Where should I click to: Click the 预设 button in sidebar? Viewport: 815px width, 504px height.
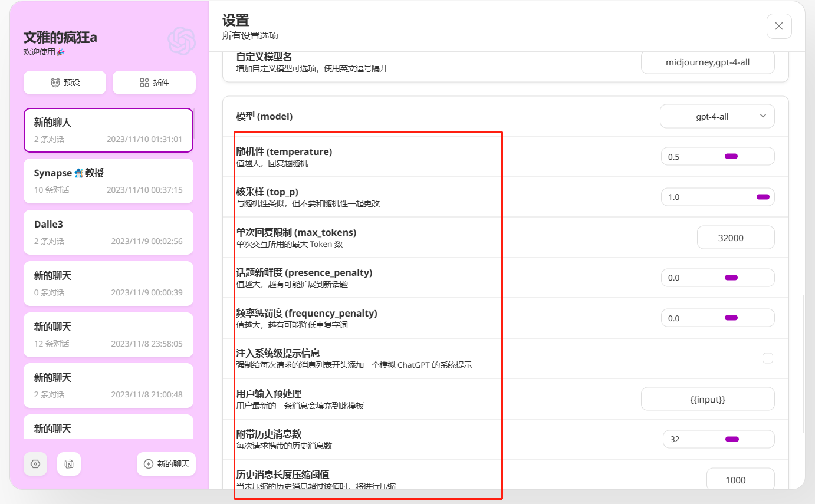(x=65, y=82)
